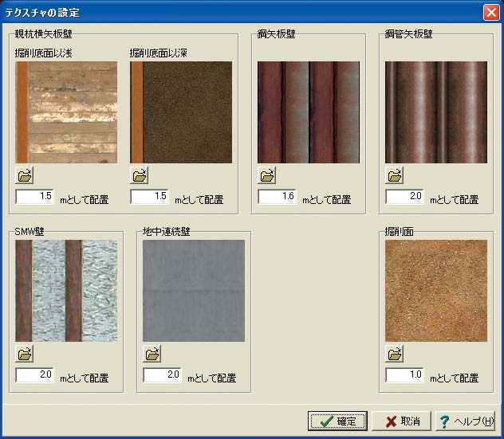Click the 親杭横矢板壁 group label
504x439 pixels.
click(43, 33)
